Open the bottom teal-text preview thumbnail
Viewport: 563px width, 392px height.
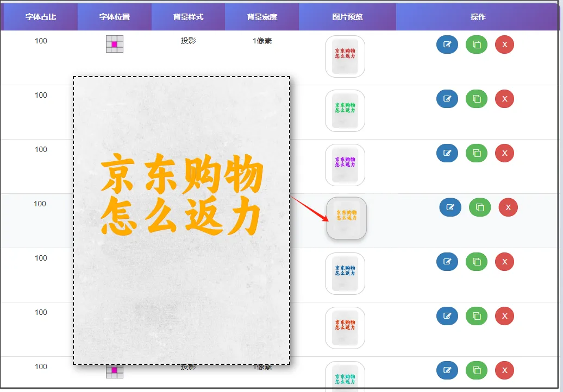pyautogui.click(x=345, y=377)
